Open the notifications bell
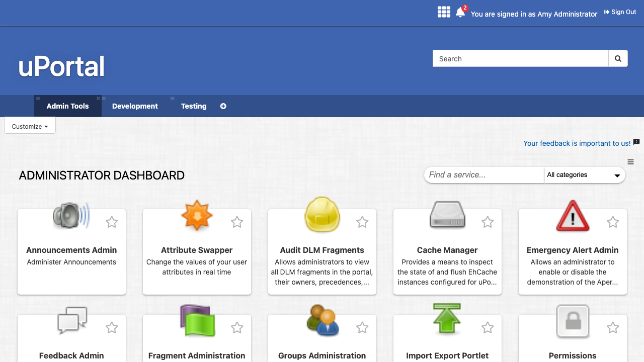Screen dimensions: 644x362 pyautogui.click(x=460, y=13)
